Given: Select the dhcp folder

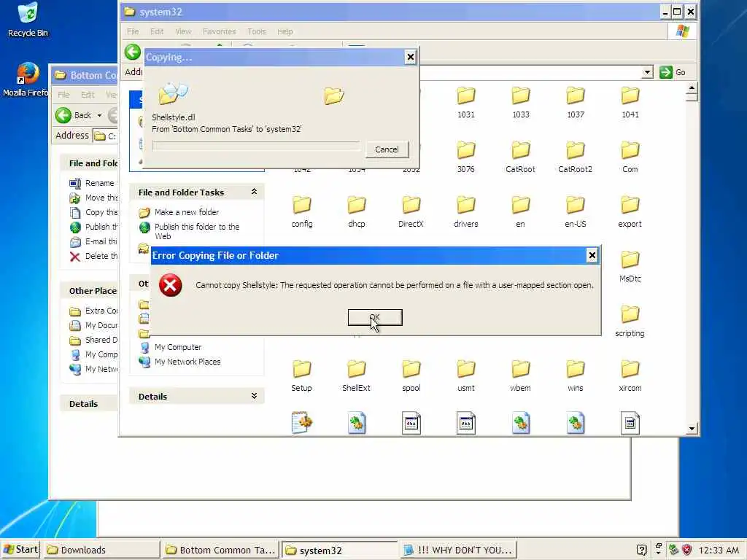Looking at the screenshot, I should [x=356, y=212].
